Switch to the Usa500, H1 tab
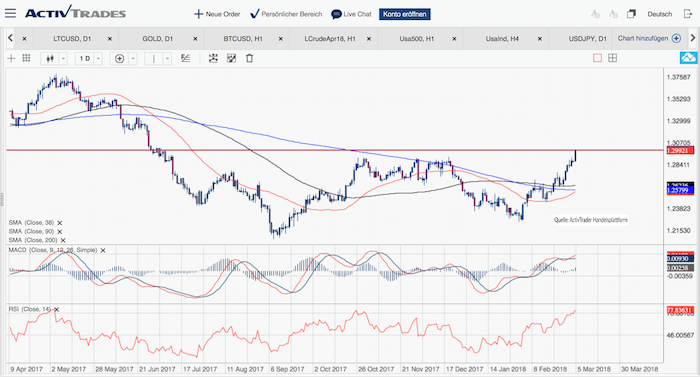700x377 pixels. pos(417,39)
